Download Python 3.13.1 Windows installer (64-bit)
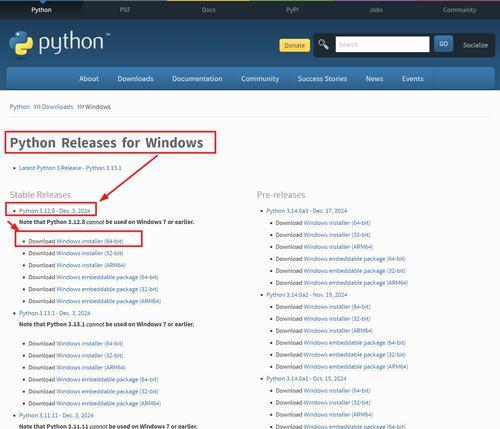Image resolution: width=500 pixels, height=429 pixels. (90, 343)
